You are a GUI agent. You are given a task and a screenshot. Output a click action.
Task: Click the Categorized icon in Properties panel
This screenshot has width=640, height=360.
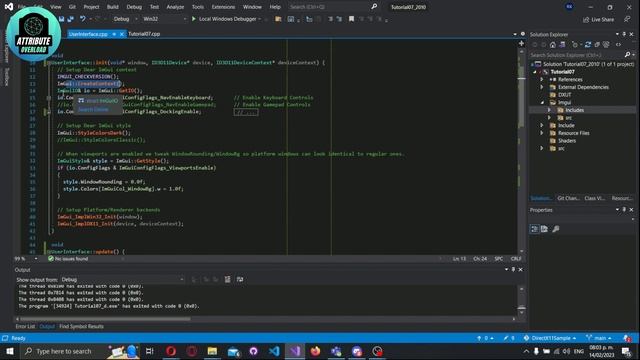(x=534, y=229)
